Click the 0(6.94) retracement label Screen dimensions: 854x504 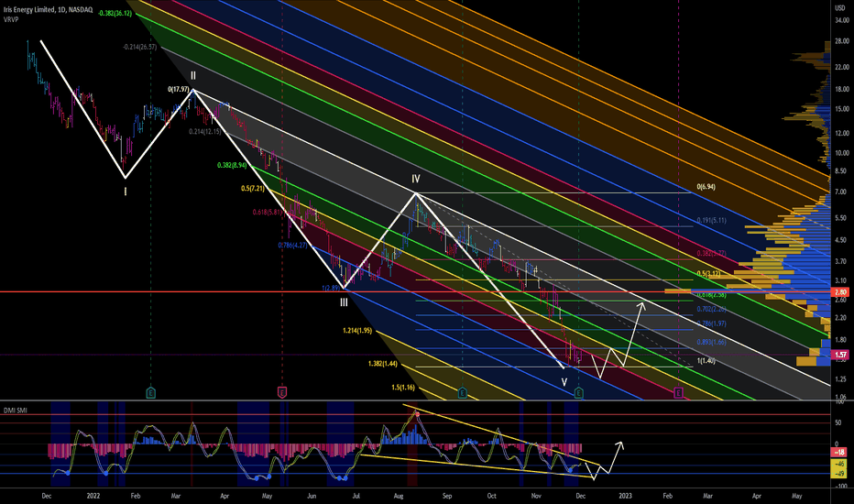[706, 187]
